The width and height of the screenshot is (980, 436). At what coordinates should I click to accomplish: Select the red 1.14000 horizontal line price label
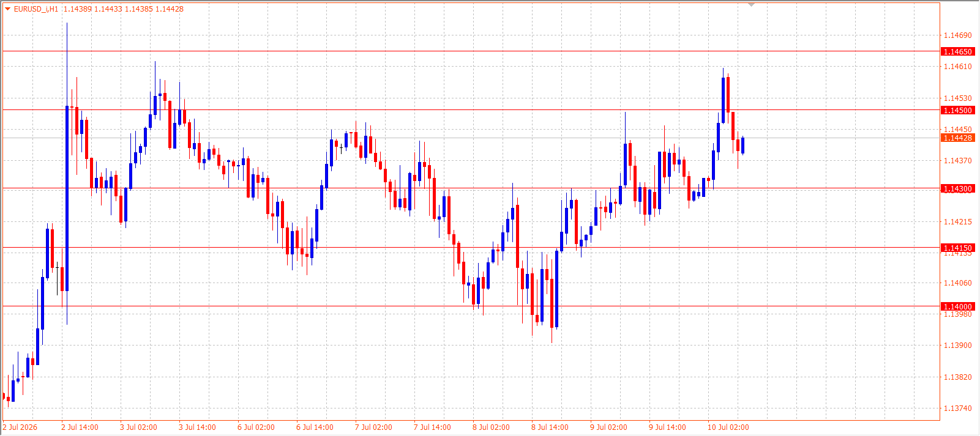(x=957, y=306)
